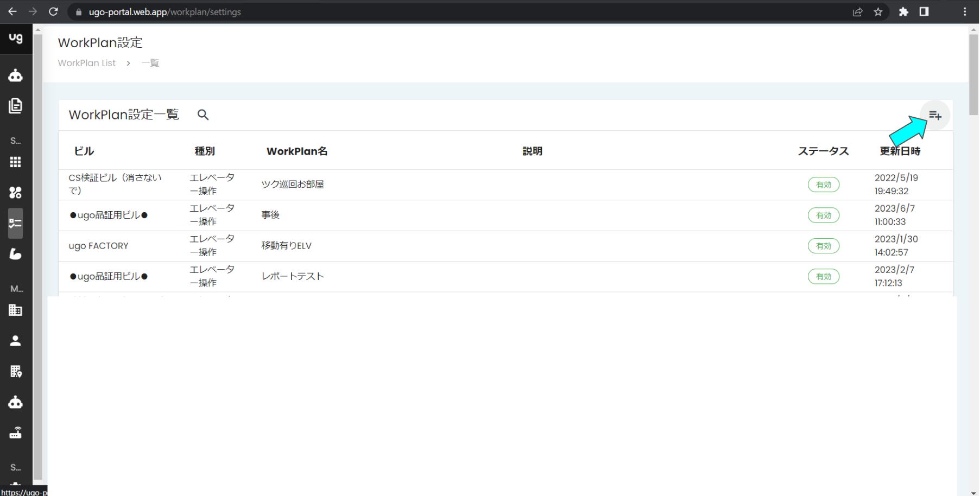Click the 2022/5/19 19:49:32 date cell
Image resolution: width=980 pixels, height=496 pixels.
[896, 185]
